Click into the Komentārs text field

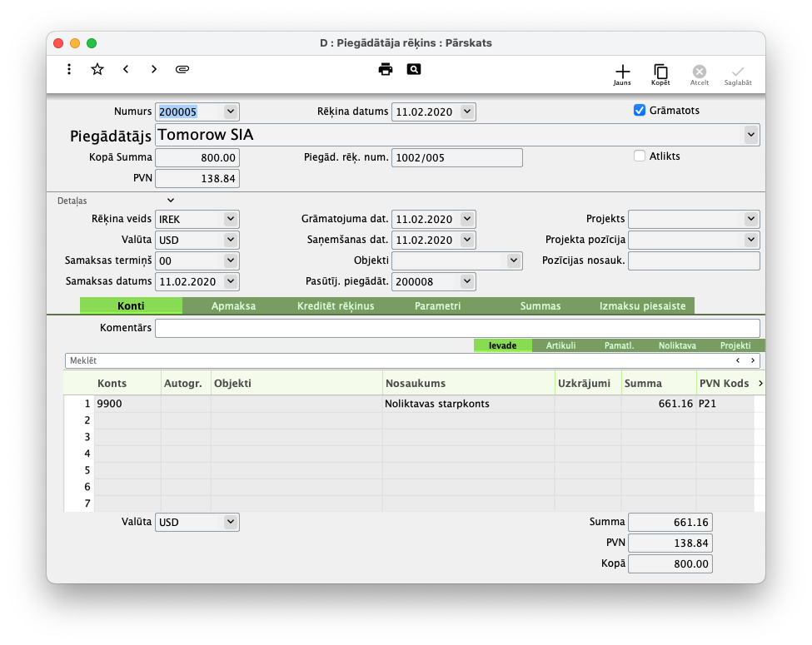(x=457, y=328)
